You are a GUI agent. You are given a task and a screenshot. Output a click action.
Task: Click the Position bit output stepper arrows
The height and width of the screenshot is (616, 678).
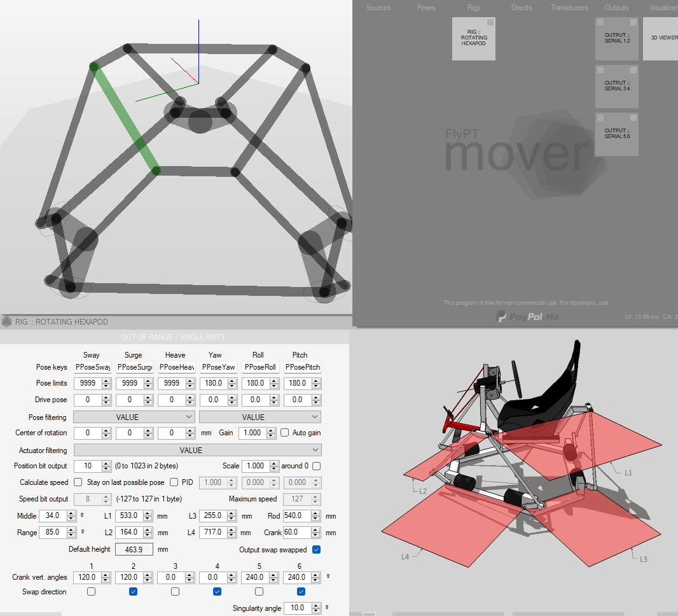coord(106,466)
